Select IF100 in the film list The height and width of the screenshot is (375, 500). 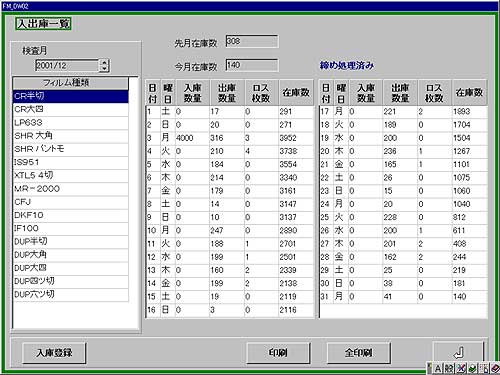70,228
